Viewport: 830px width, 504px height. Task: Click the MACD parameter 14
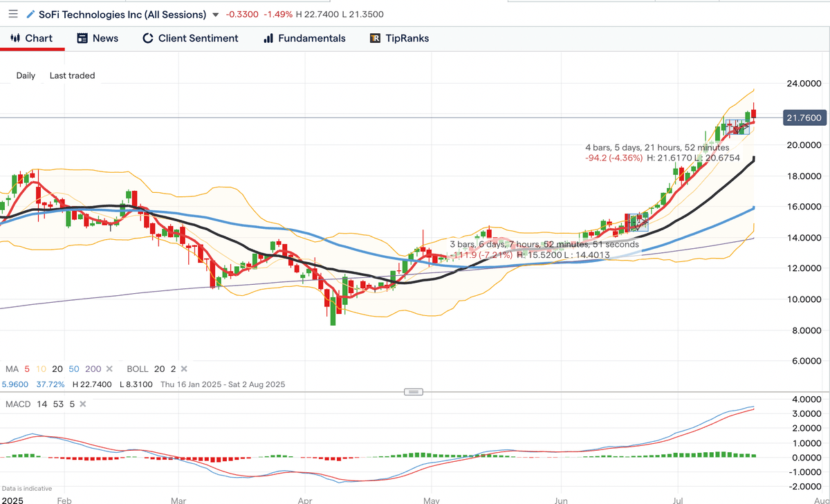41,404
